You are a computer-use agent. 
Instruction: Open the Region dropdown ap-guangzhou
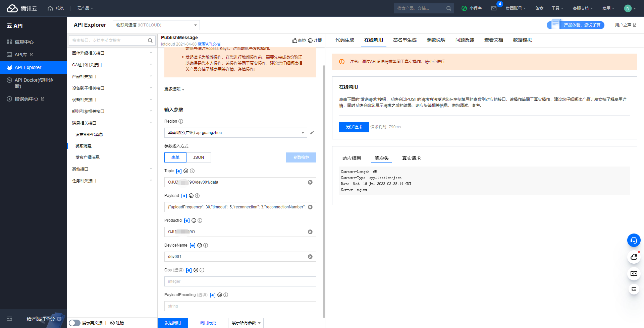236,133
